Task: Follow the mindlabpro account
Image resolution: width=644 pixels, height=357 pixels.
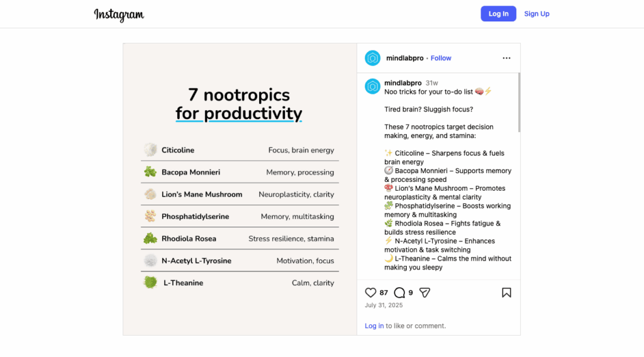Action: (441, 58)
